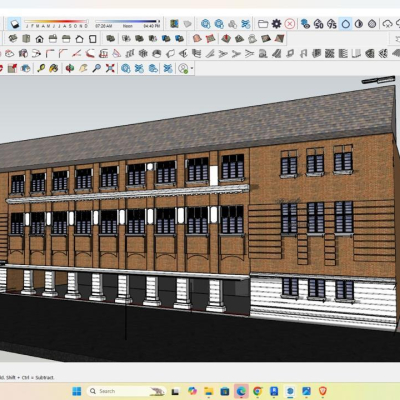400x400 pixels.
Task: Open the folder icon in top toolbar
Action: 263,24
